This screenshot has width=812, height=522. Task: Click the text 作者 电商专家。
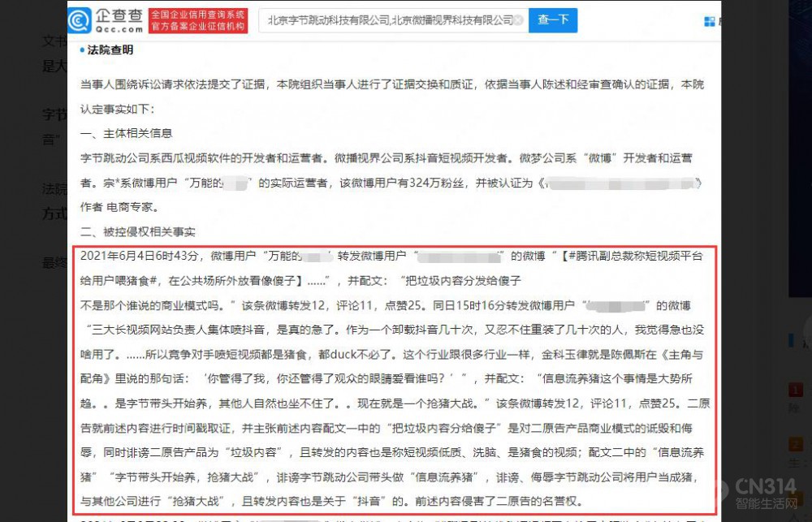[x=119, y=207]
